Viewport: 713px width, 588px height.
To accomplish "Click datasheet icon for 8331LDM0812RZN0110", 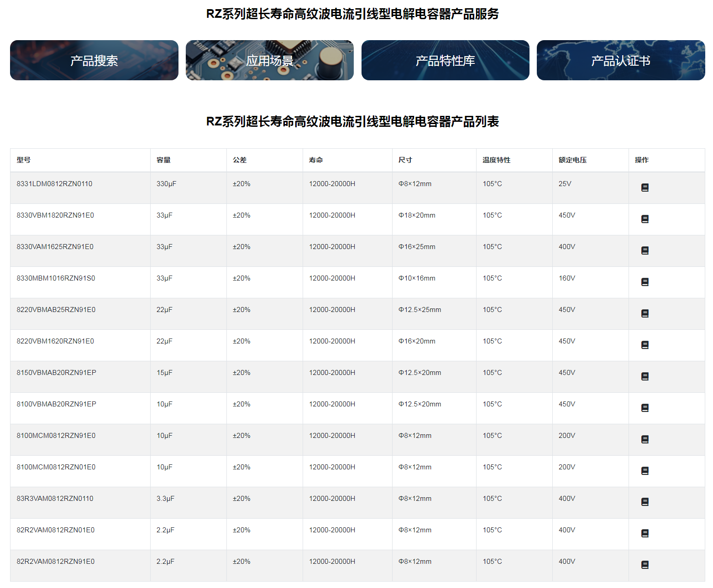I will click(645, 187).
